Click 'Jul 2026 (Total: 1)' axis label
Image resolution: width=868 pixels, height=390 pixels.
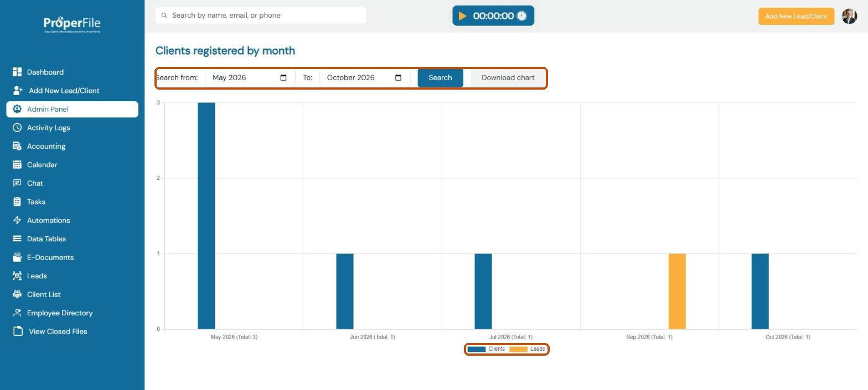click(511, 337)
